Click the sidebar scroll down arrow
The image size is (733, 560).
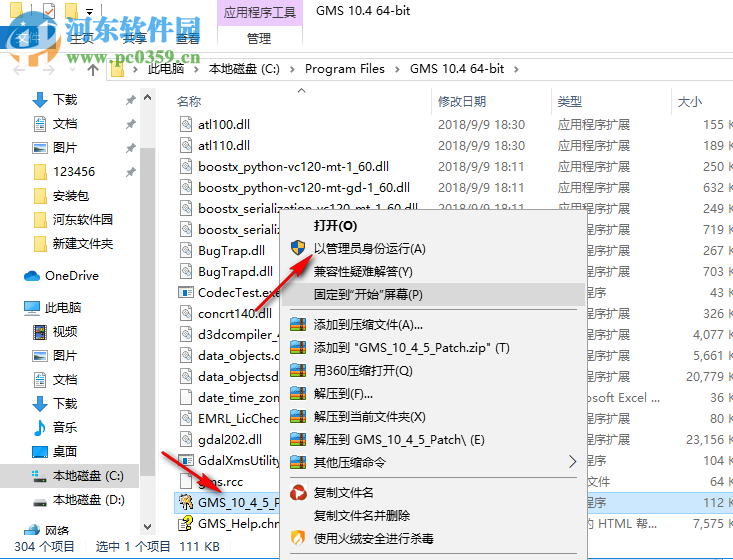148,527
